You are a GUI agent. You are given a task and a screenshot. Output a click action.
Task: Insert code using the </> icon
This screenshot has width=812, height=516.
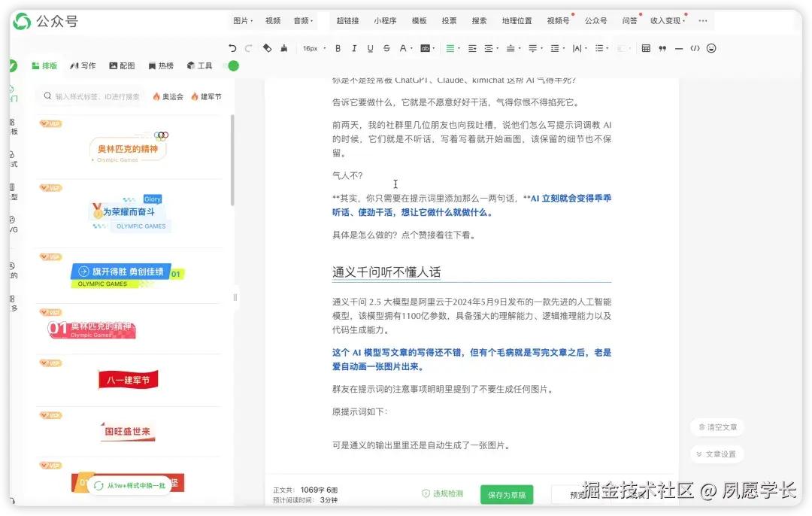[695, 47]
